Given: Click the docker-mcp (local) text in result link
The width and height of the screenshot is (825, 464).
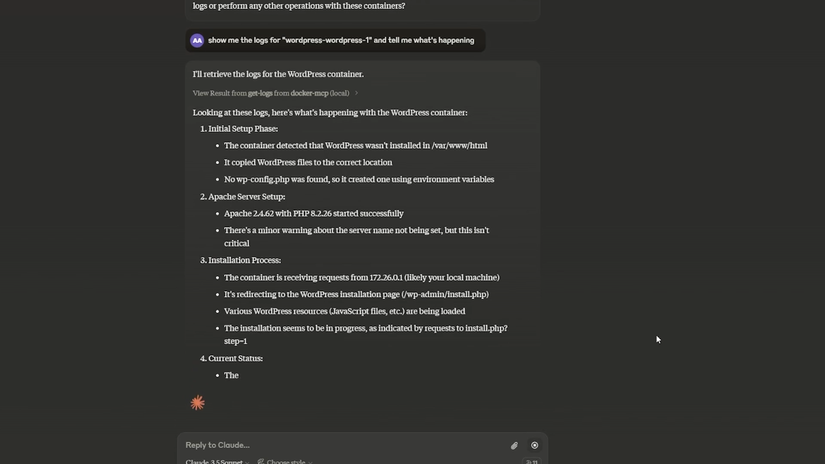Looking at the screenshot, I should pos(320,93).
